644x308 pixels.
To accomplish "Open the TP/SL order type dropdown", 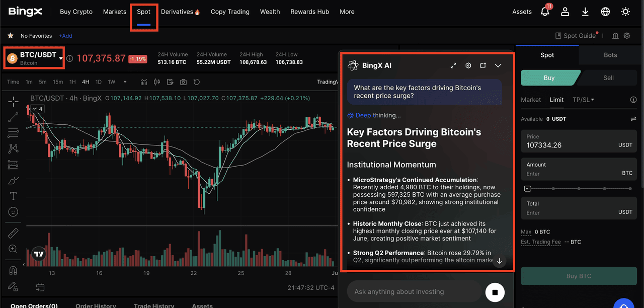I will point(583,100).
